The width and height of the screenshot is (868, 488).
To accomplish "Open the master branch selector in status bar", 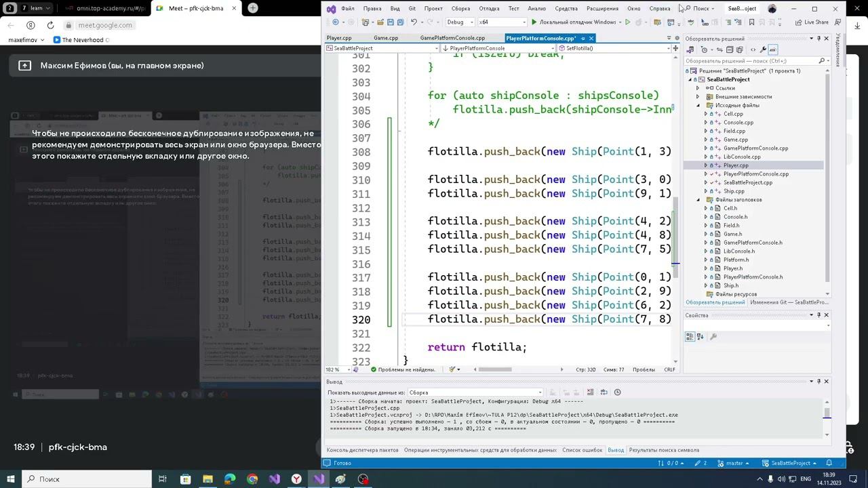I will (733, 463).
